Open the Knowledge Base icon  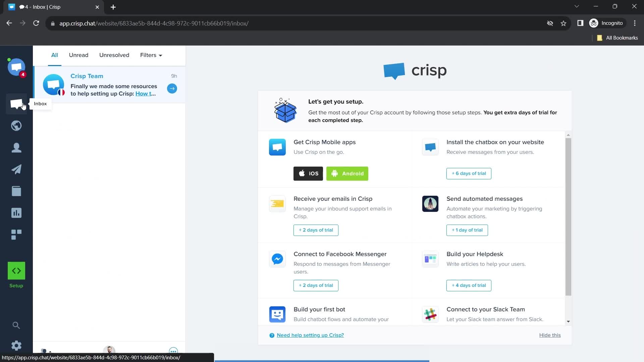click(x=16, y=191)
